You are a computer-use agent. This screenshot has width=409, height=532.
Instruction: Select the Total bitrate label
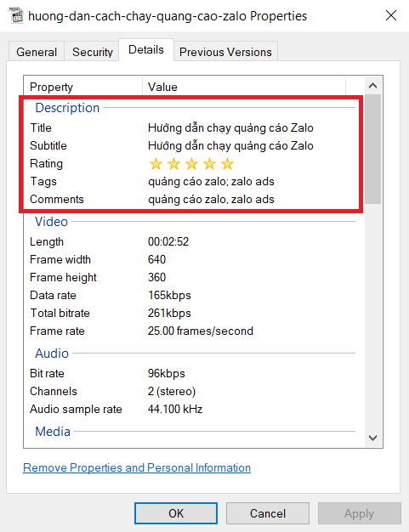pyautogui.click(x=60, y=313)
